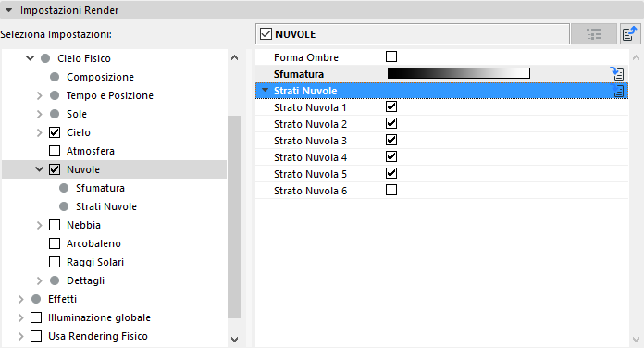644x348 pixels.
Task: Collapse the Impostazioni Render panel
Action: (8, 10)
